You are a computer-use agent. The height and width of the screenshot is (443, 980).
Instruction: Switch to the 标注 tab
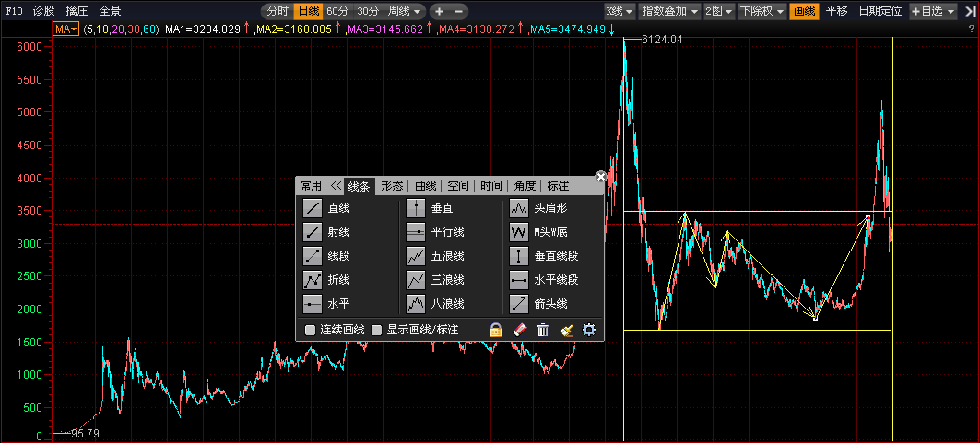tap(558, 186)
